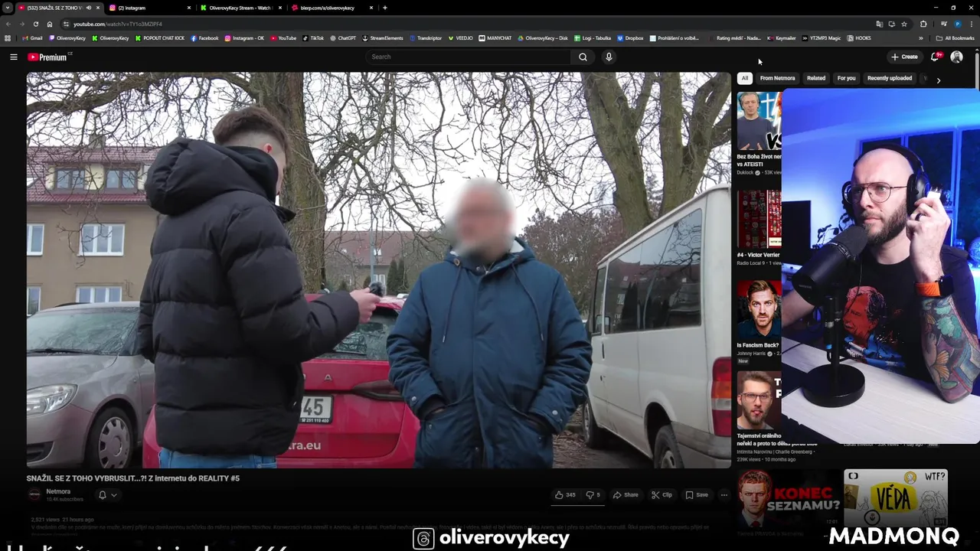Click the translate page icon in address bar

[879, 24]
